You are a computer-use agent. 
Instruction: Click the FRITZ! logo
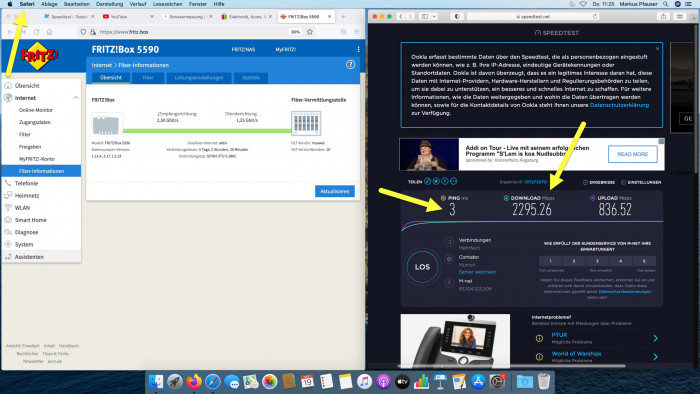pyautogui.click(x=39, y=56)
